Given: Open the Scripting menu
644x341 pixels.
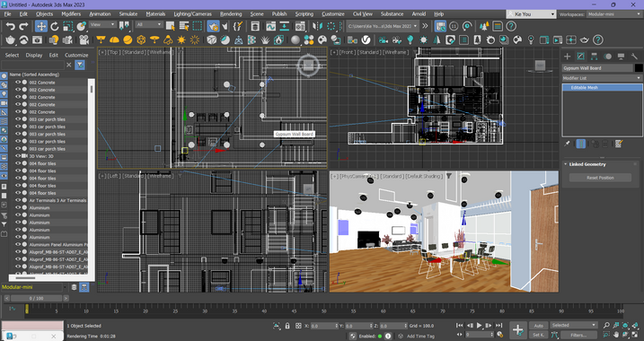Looking at the screenshot, I should pos(304,14).
